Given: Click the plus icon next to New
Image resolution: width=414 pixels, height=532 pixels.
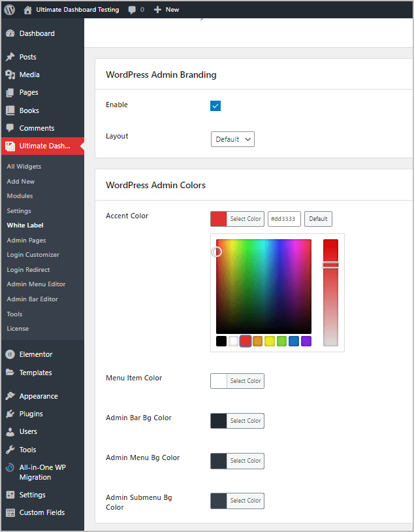Looking at the screenshot, I should (x=157, y=10).
